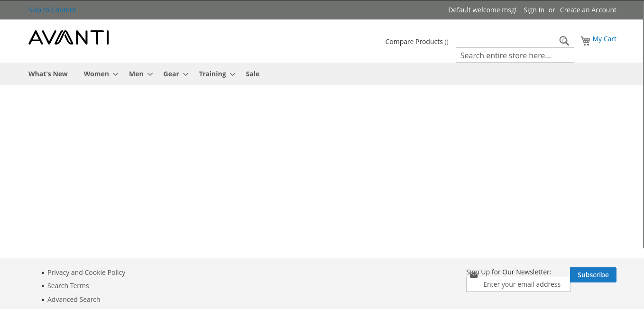Open the What's New menu item

coord(48,74)
